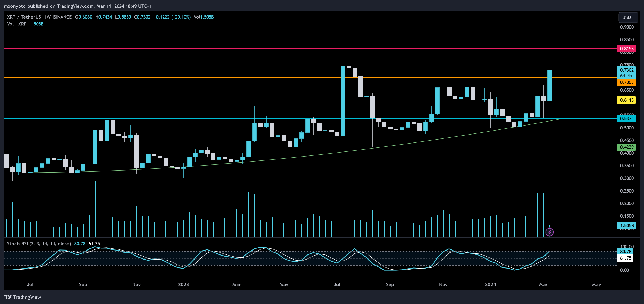Click the orange 0.7003 price label
Screen dimensions: 644x304
[x=627, y=82]
